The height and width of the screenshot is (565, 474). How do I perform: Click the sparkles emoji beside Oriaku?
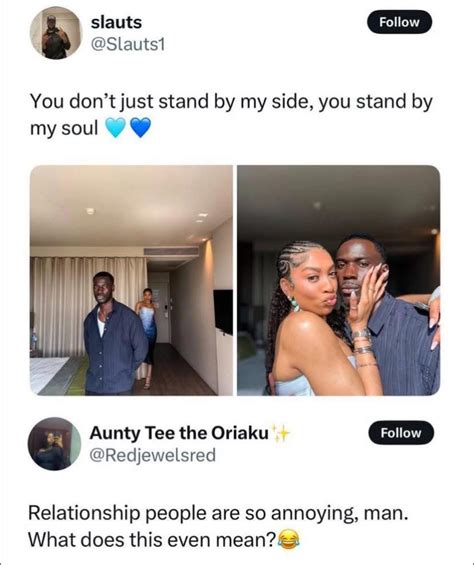pos(281,433)
